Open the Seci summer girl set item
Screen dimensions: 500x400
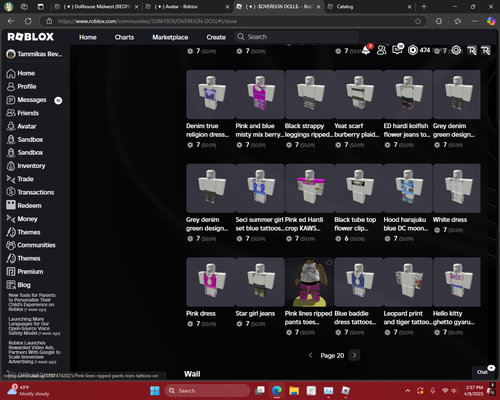[x=260, y=188]
